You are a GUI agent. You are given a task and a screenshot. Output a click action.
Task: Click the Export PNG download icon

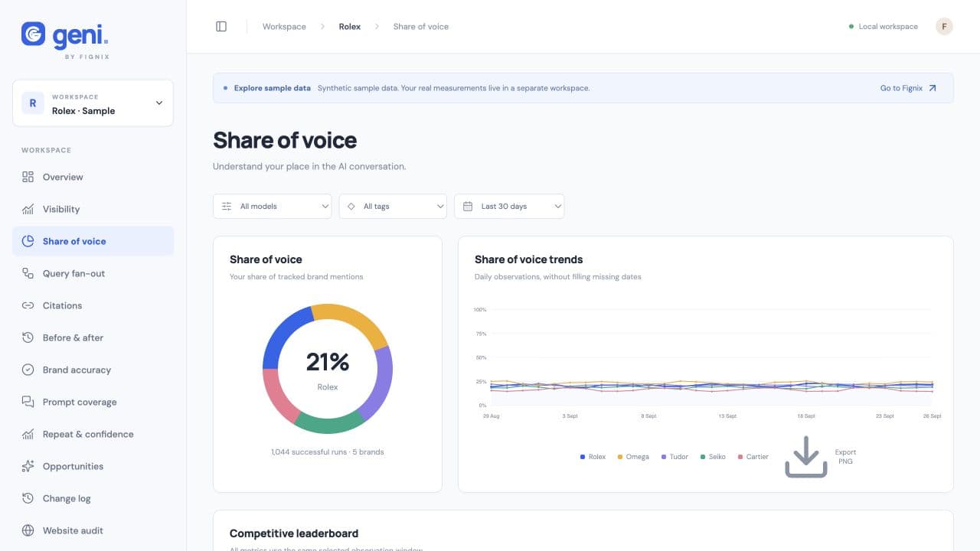pos(806,457)
